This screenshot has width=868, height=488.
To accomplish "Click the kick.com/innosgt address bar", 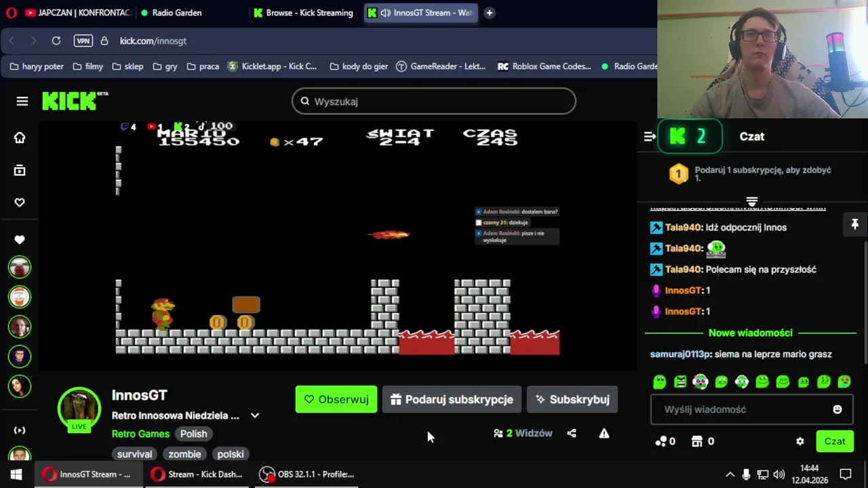I will [153, 41].
